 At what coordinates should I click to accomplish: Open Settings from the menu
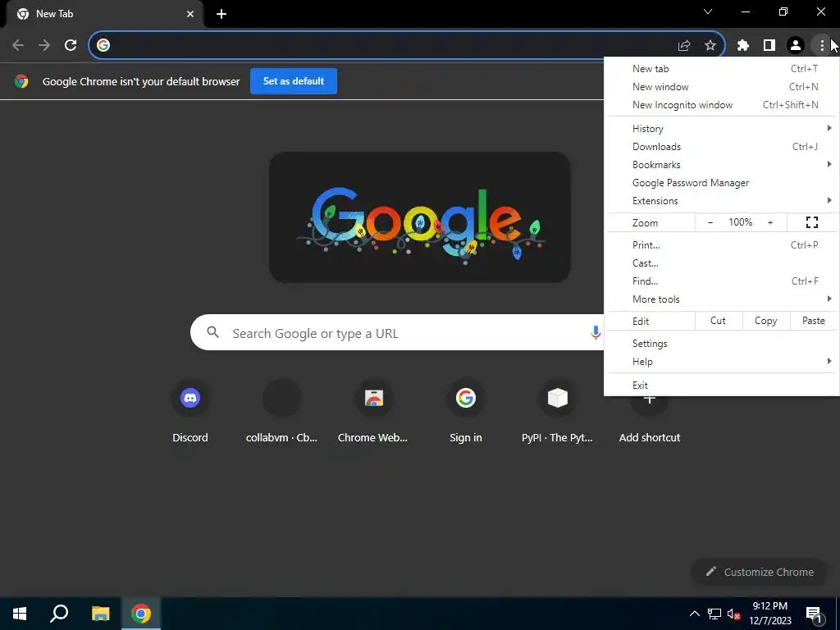722,344
